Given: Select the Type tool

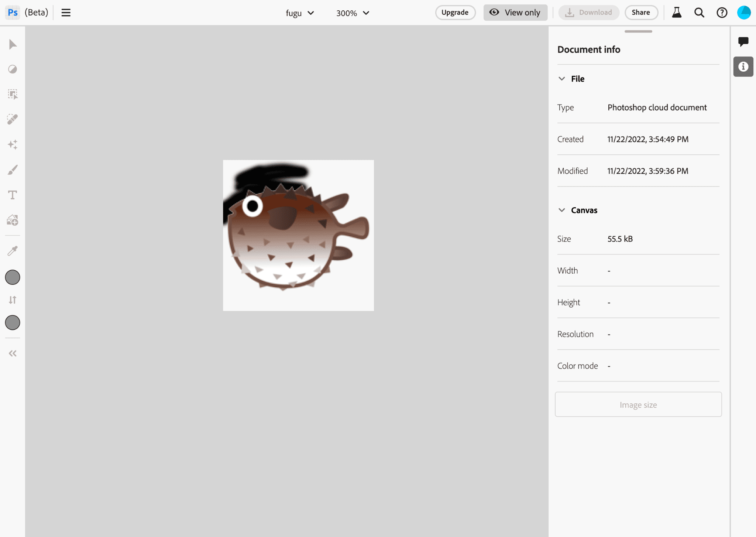Looking at the screenshot, I should click(13, 195).
